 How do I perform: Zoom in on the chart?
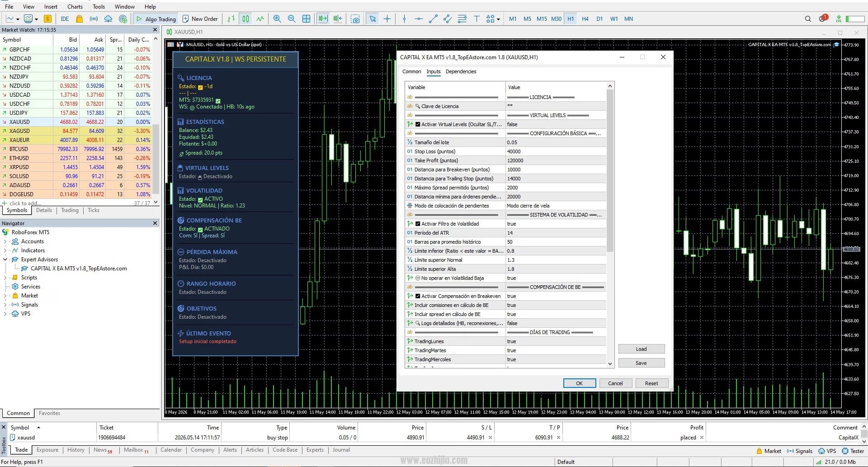point(277,19)
